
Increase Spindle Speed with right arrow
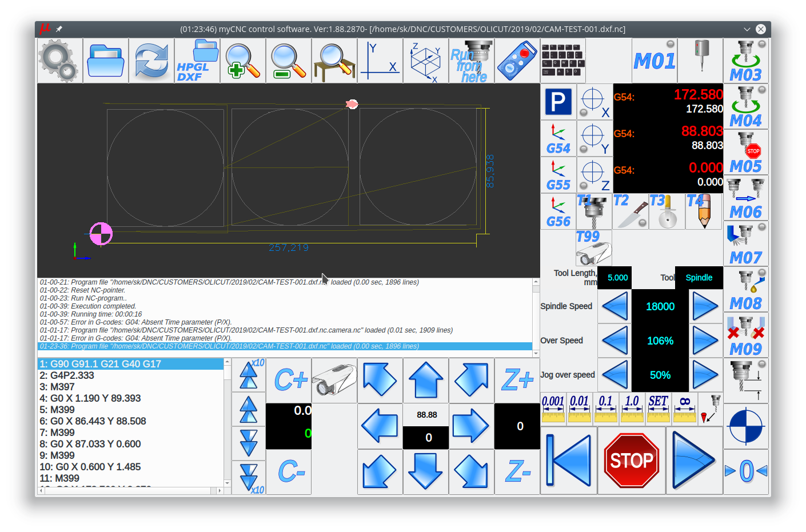[x=705, y=306]
